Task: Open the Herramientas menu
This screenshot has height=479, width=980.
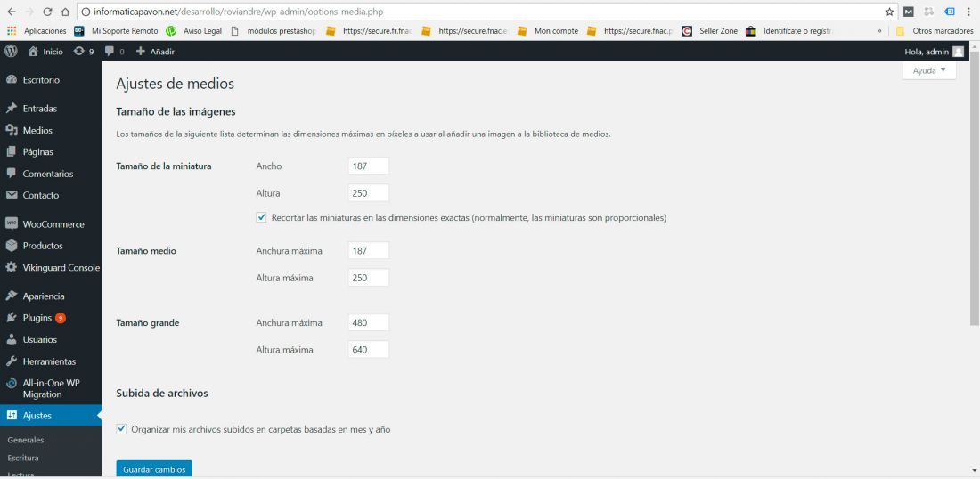Action: coord(51,361)
